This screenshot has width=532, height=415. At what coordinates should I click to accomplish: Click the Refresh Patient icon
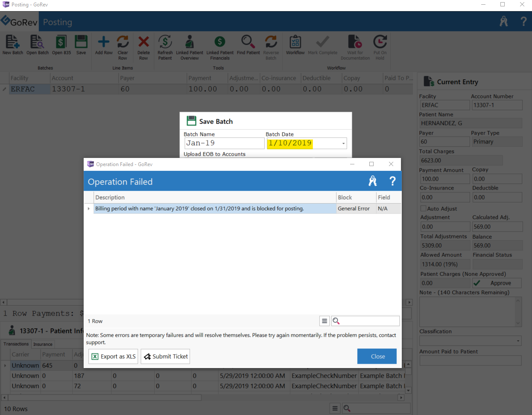point(165,42)
